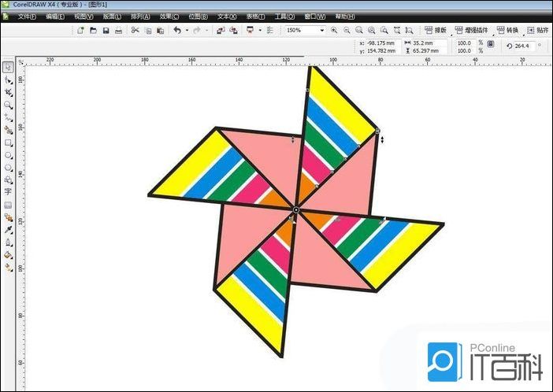The height and width of the screenshot is (392, 553).
Task: Open the 效果(C) menu
Action: [x=169, y=16]
